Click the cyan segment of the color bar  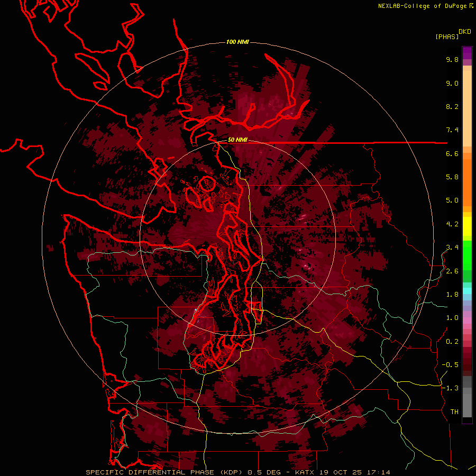point(467,290)
